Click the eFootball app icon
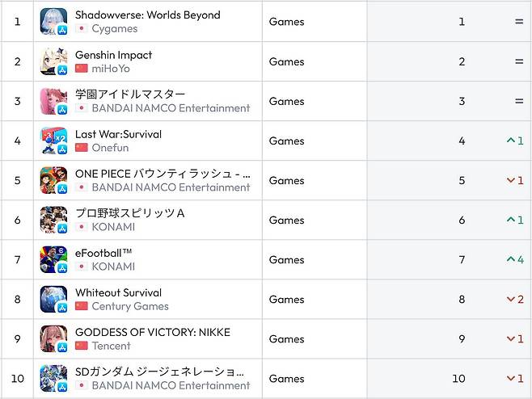 (x=53, y=259)
